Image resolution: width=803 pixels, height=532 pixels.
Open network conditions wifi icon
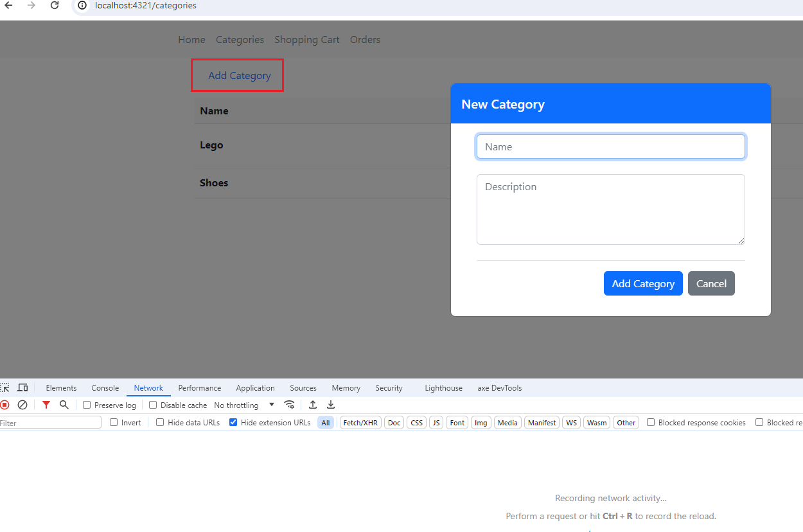click(290, 405)
